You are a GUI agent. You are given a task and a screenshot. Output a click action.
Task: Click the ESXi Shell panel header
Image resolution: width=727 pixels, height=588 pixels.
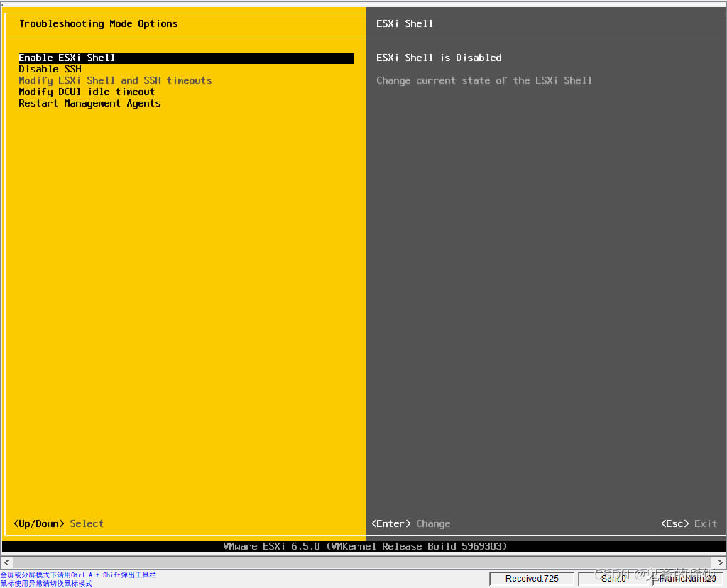pyautogui.click(x=404, y=23)
